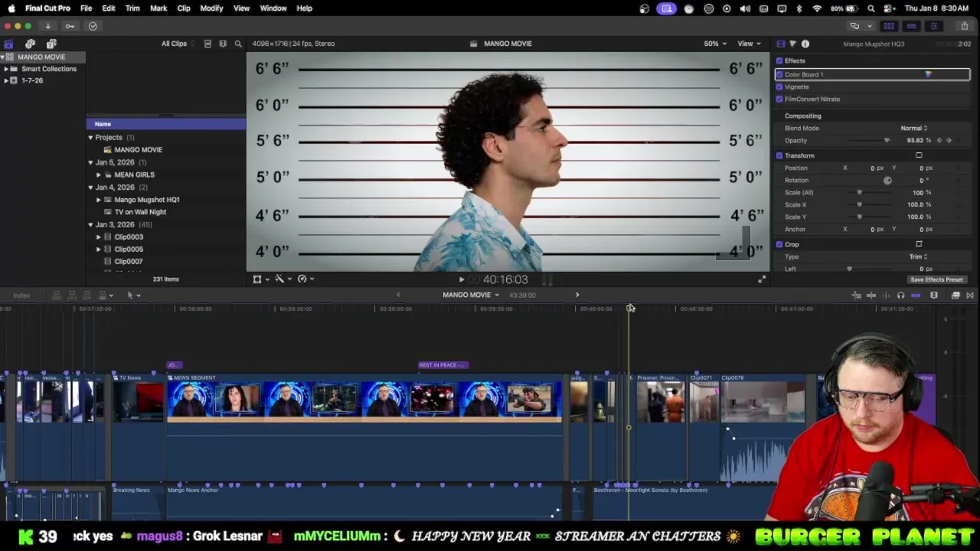This screenshot has height=551, width=980.
Task: Click the Background Tasks checkmark icon
Action: pos(93,26)
